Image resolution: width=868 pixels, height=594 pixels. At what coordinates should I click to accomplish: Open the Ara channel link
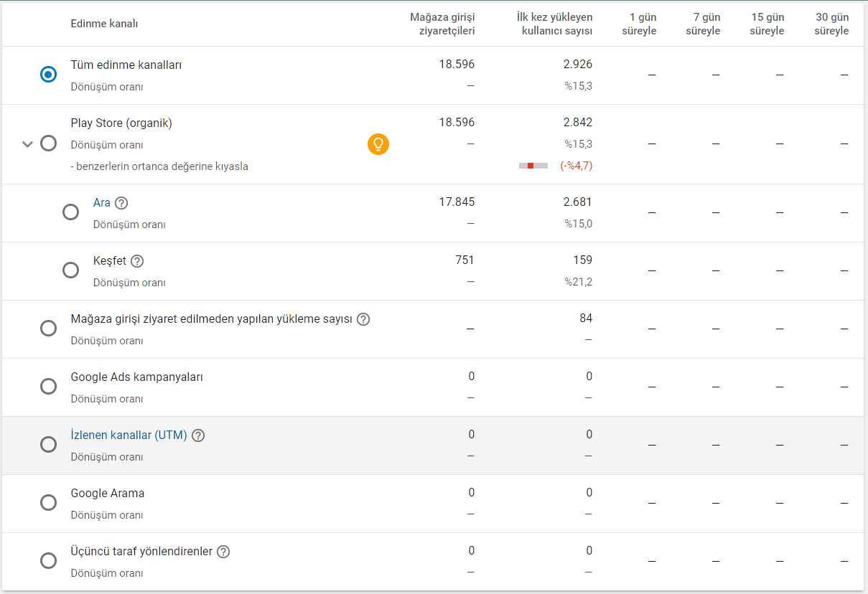point(102,203)
